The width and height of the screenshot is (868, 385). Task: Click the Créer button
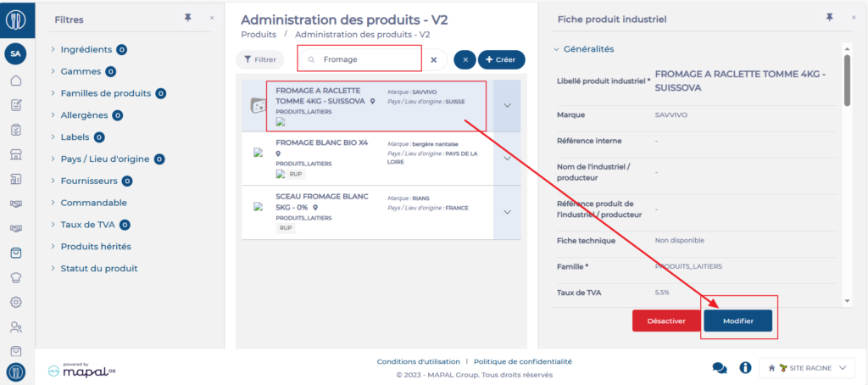501,60
